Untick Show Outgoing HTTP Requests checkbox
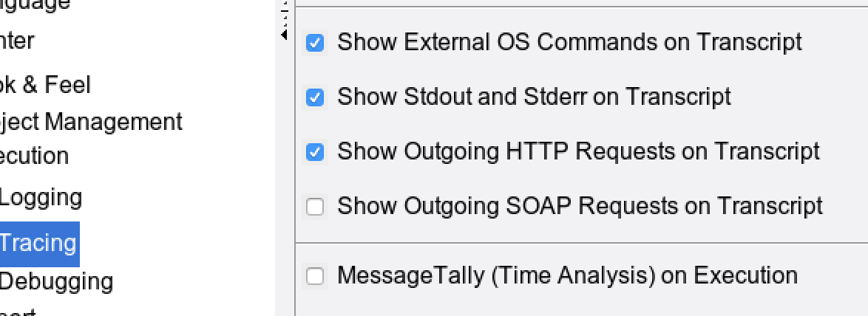Image resolution: width=868 pixels, height=316 pixels. pos(315,152)
